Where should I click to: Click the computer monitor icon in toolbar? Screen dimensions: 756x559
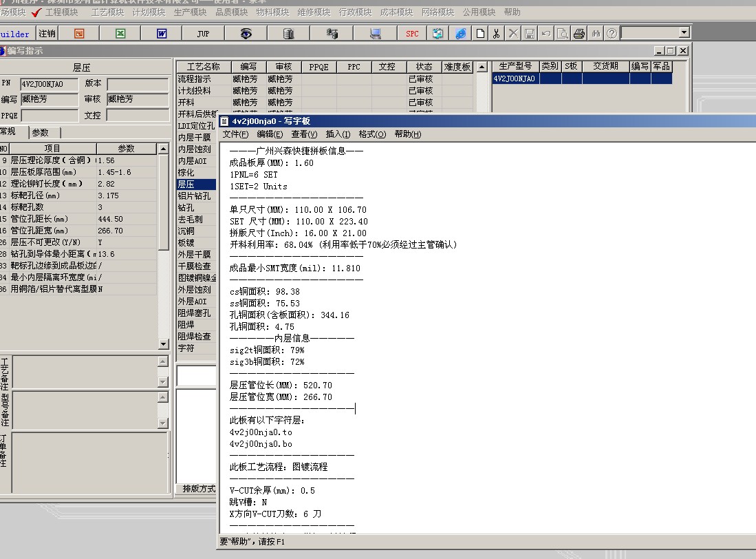[375, 33]
